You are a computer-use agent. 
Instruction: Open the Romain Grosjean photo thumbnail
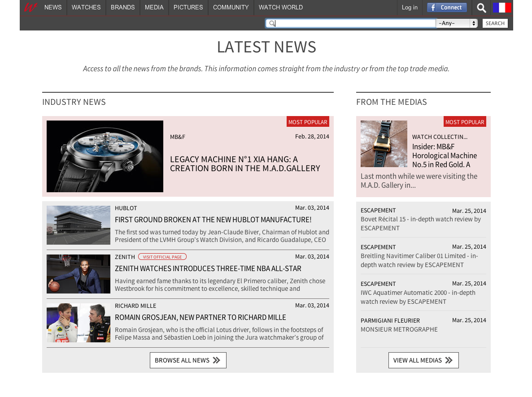tap(78, 323)
